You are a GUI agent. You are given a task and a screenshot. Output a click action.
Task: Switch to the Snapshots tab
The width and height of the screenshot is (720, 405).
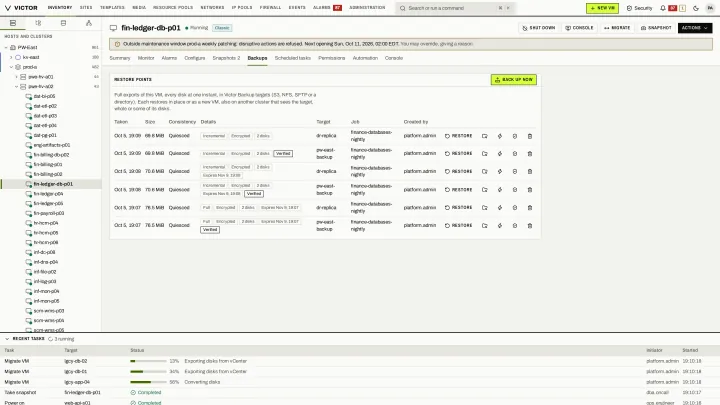[226, 58]
